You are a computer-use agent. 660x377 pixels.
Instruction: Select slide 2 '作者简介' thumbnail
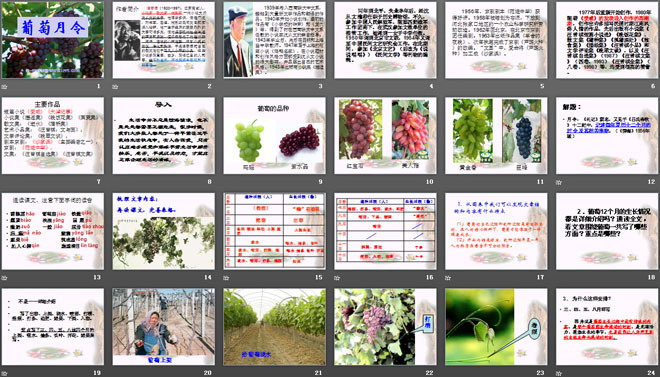[x=163, y=40]
